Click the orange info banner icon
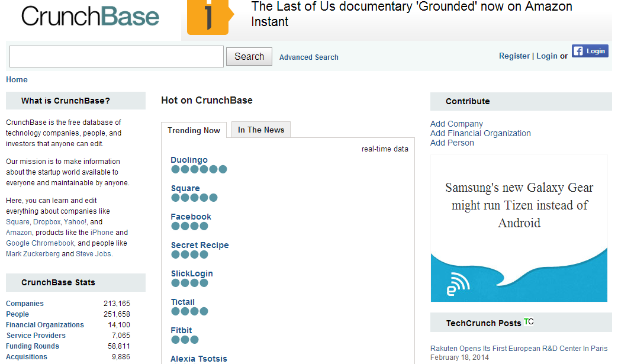The width and height of the screenshot is (618, 364). (x=210, y=17)
